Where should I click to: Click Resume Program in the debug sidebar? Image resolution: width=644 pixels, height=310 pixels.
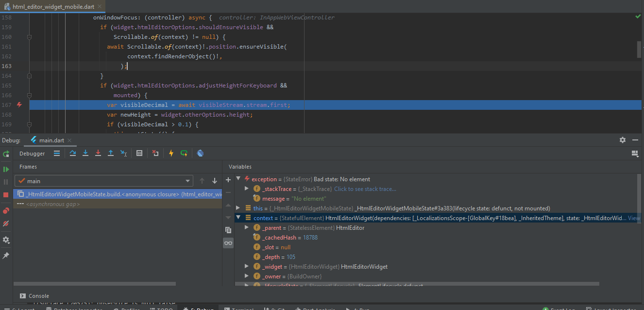pos(6,168)
